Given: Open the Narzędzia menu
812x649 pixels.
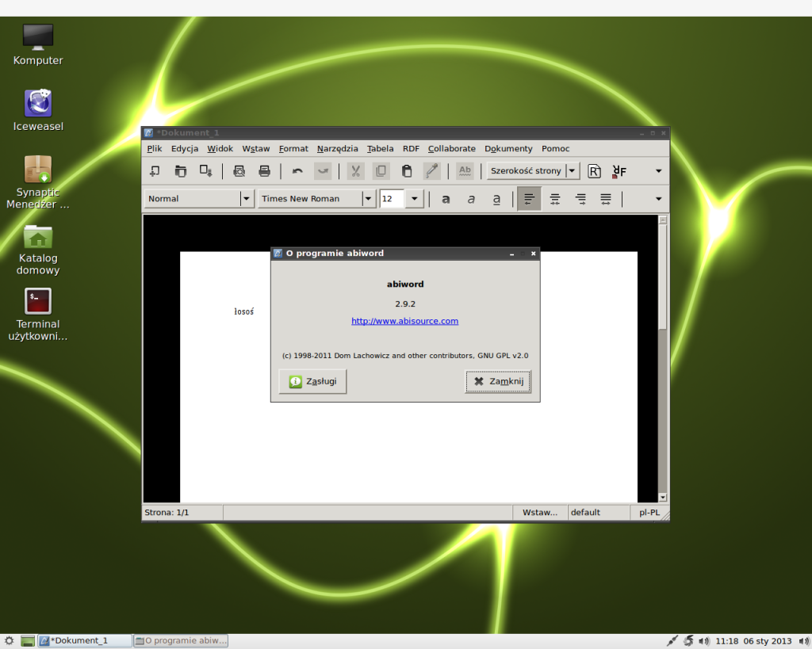Looking at the screenshot, I should 337,148.
